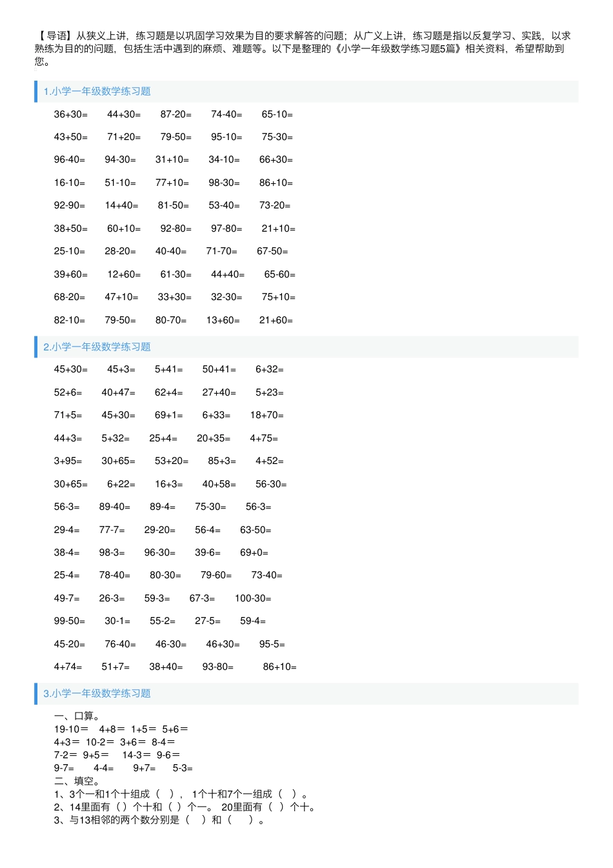
Task: Click the problem 50+41= in section two
Action: tap(219, 369)
